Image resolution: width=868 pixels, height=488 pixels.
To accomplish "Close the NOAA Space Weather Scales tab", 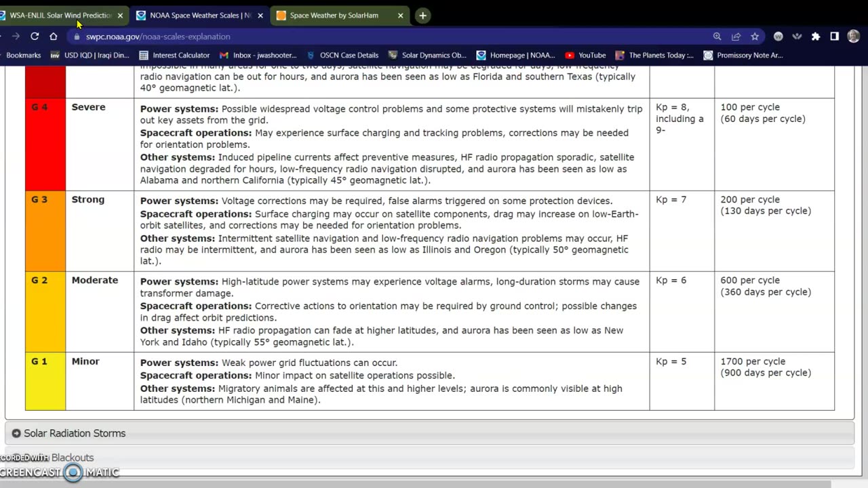I will (260, 15).
